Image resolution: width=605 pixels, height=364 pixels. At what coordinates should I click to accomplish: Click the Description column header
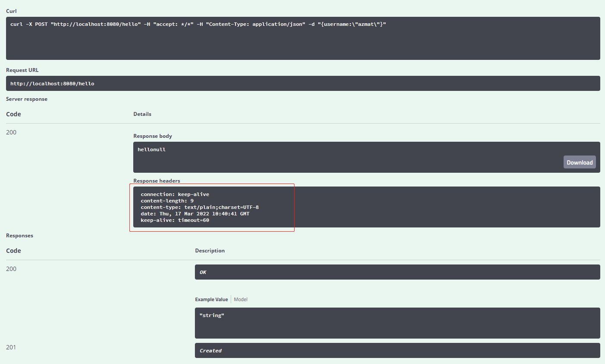(x=210, y=251)
